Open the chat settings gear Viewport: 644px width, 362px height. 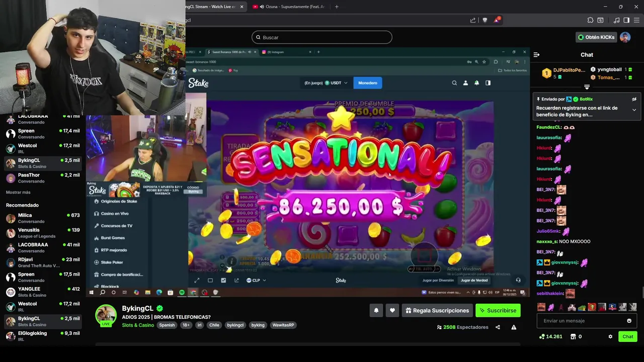click(x=610, y=336)
